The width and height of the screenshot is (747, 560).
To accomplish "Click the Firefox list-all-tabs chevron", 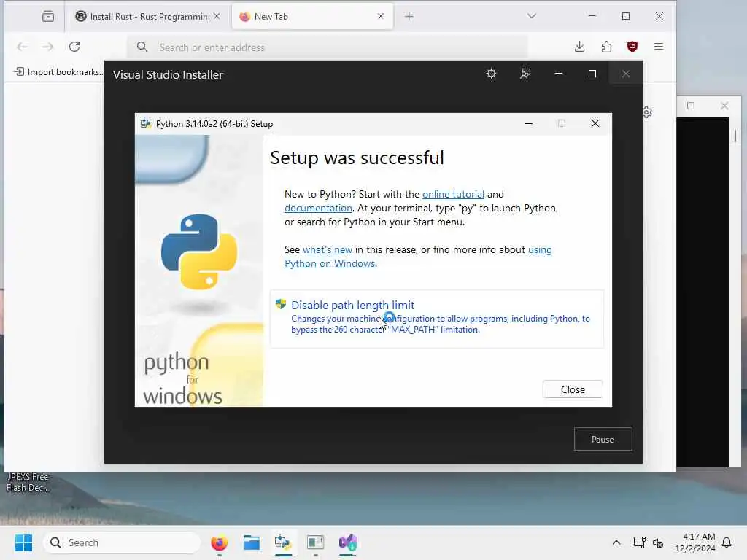I will coord(532,16).
